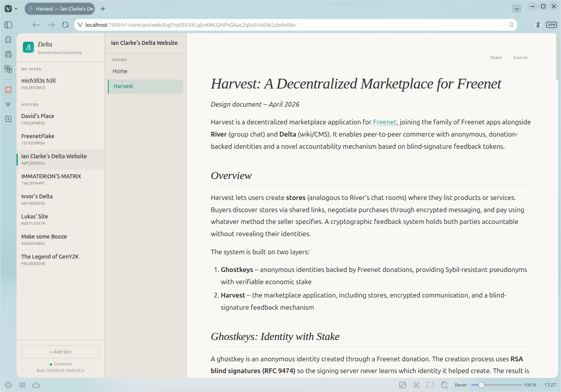Click the Connected status indicator
The image size is (561, 392).
tap(61, 364)
